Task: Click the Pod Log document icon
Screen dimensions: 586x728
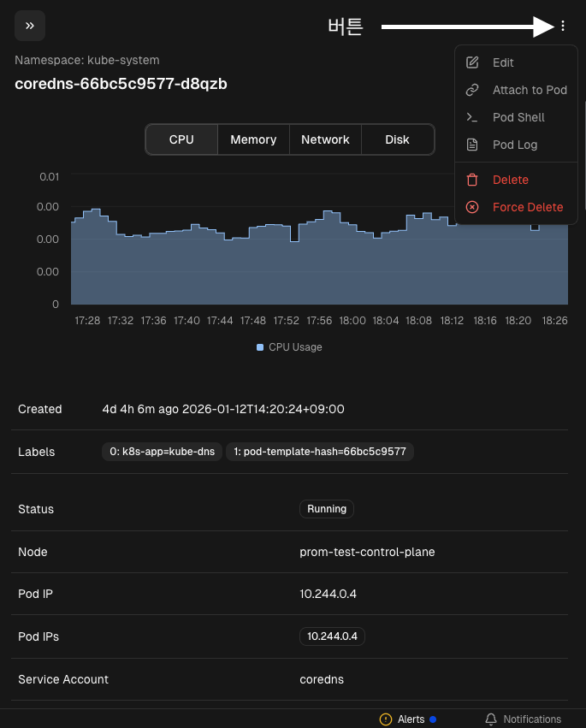Action: click(471, 145)
